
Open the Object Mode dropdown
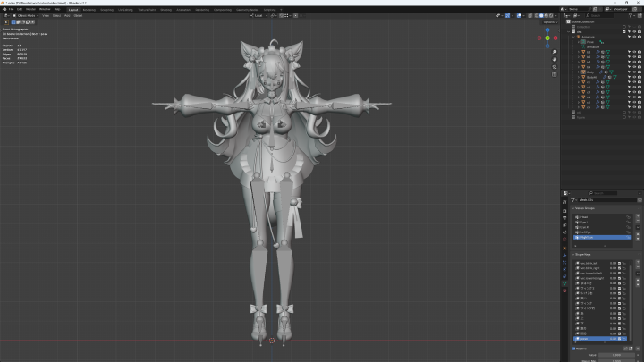pos(27,15)
